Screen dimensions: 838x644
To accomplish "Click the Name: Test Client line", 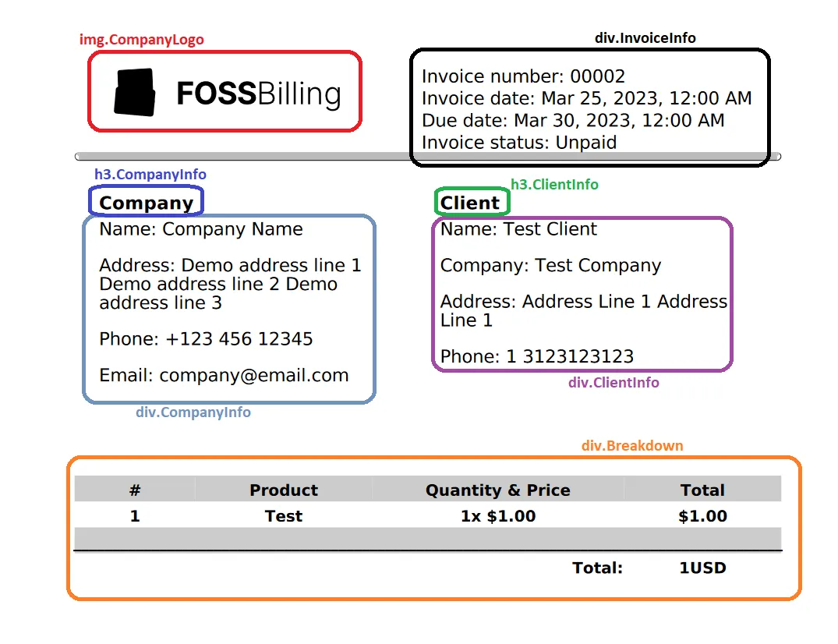I will click(x=518, y=229).
